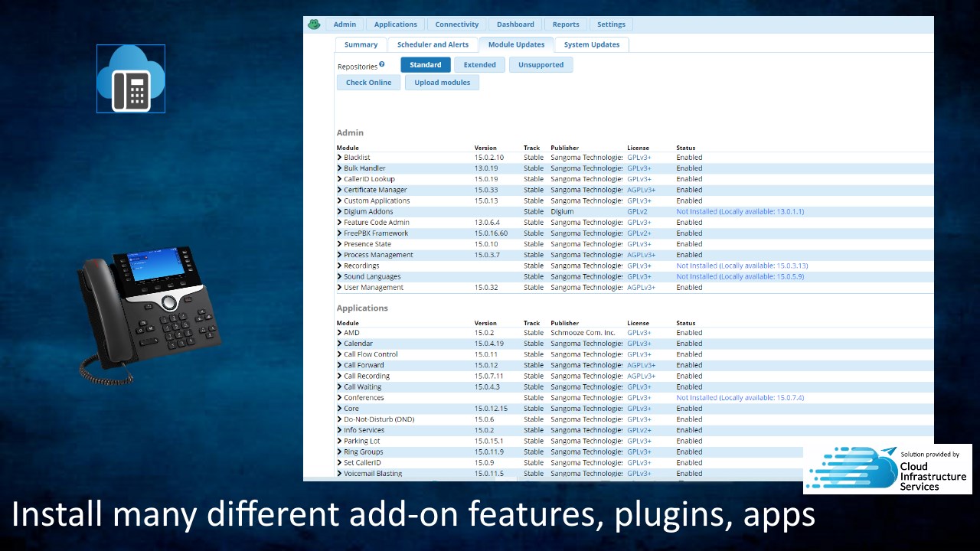This screenshot has width=980, height=551.
Task: Open the Admin menu
Action: [x=345, y=24]
